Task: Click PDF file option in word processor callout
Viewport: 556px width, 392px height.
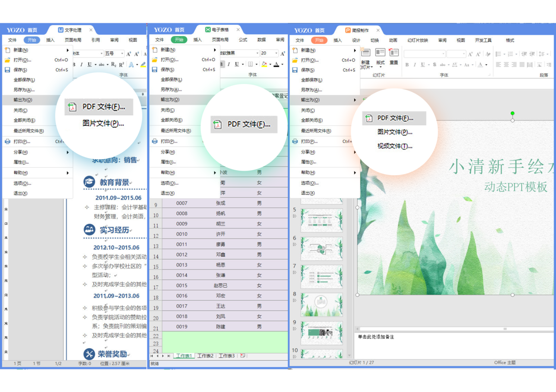Action: [99, 107]
